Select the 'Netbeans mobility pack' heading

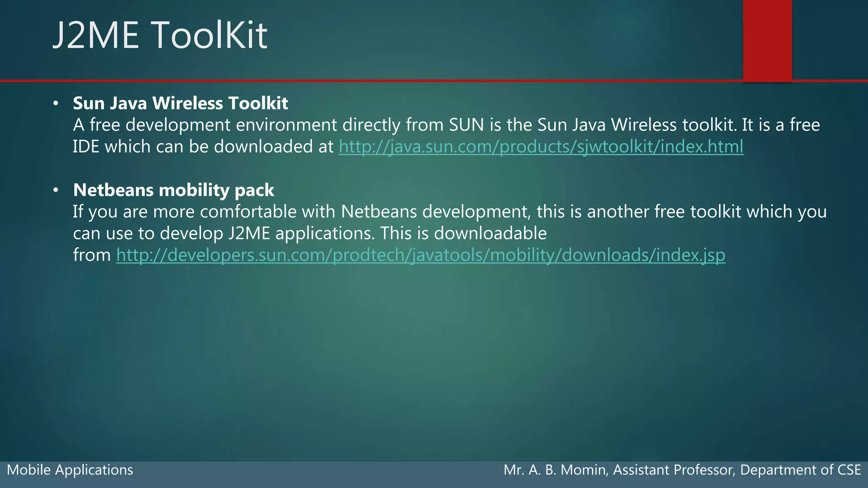pos(173,190)
